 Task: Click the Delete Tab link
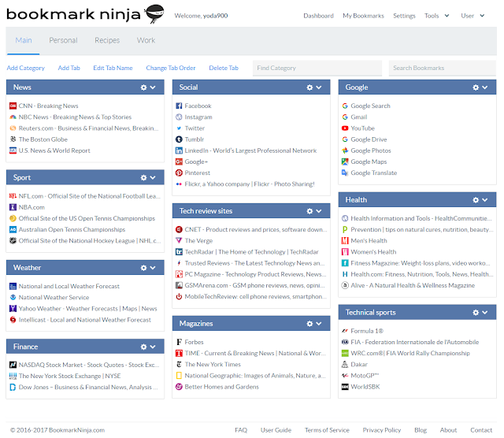[x=224, y=68]
